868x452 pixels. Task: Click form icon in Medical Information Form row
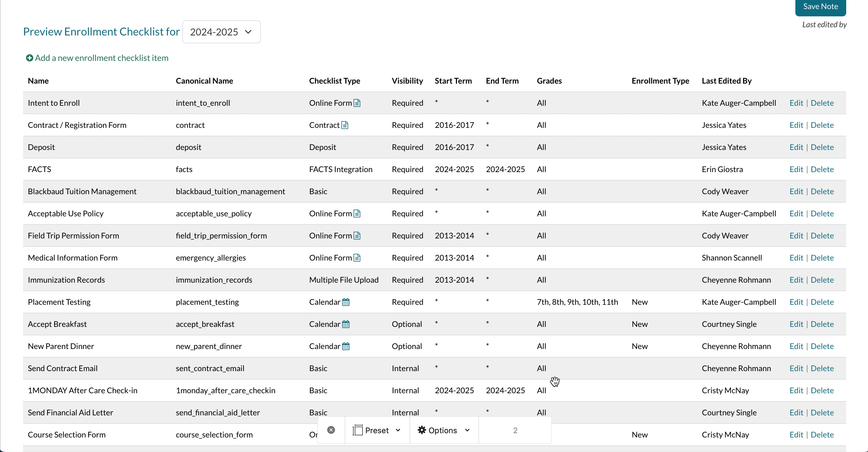(357, 258)
